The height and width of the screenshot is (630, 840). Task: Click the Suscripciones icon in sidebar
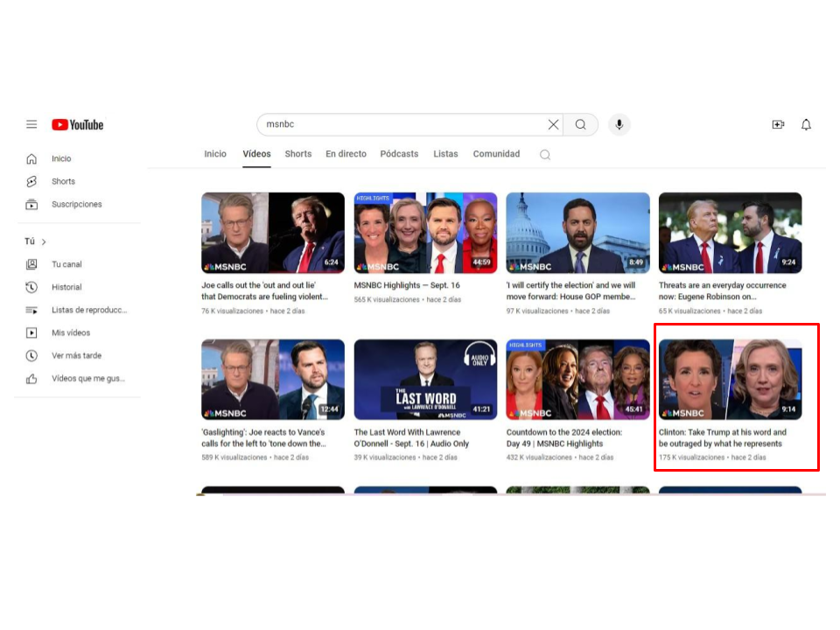click(x=31, y=204)
